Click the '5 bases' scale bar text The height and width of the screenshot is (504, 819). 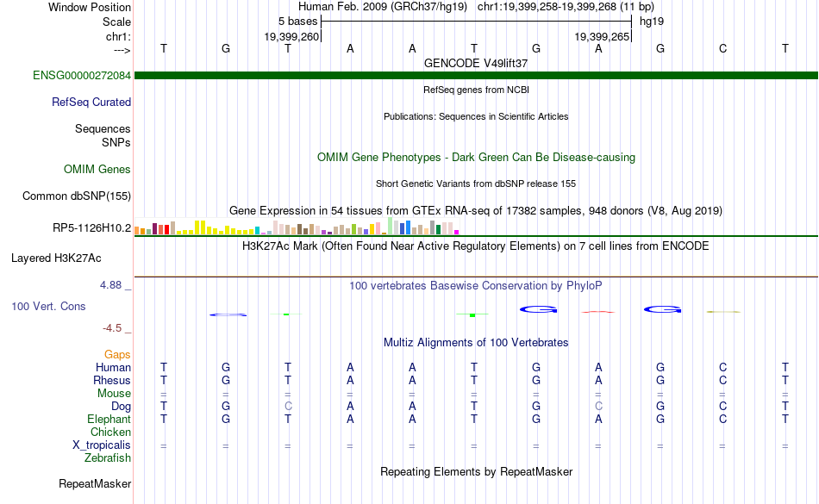pos(297,22)
